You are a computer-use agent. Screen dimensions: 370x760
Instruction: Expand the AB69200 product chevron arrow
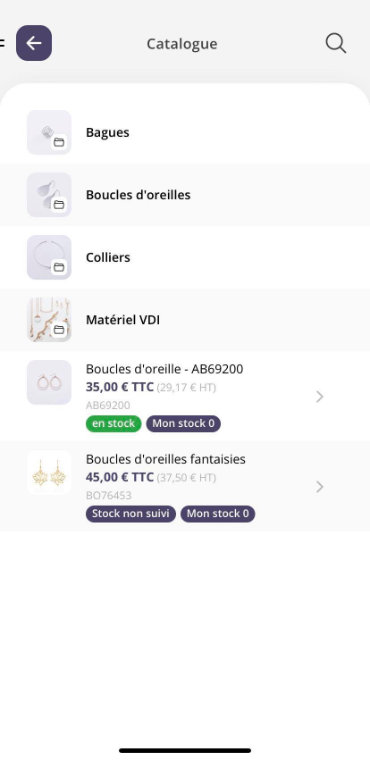[320, 397]
